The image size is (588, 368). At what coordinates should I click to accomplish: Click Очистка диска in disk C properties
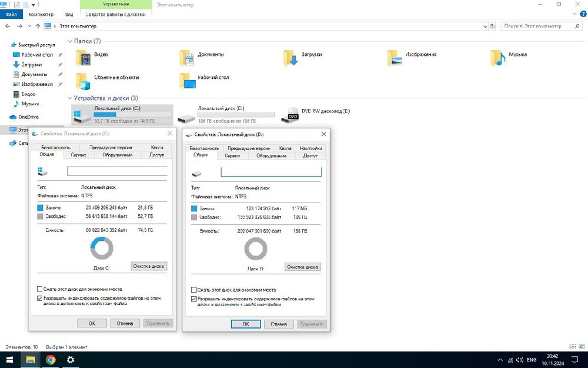coord(149,266)
